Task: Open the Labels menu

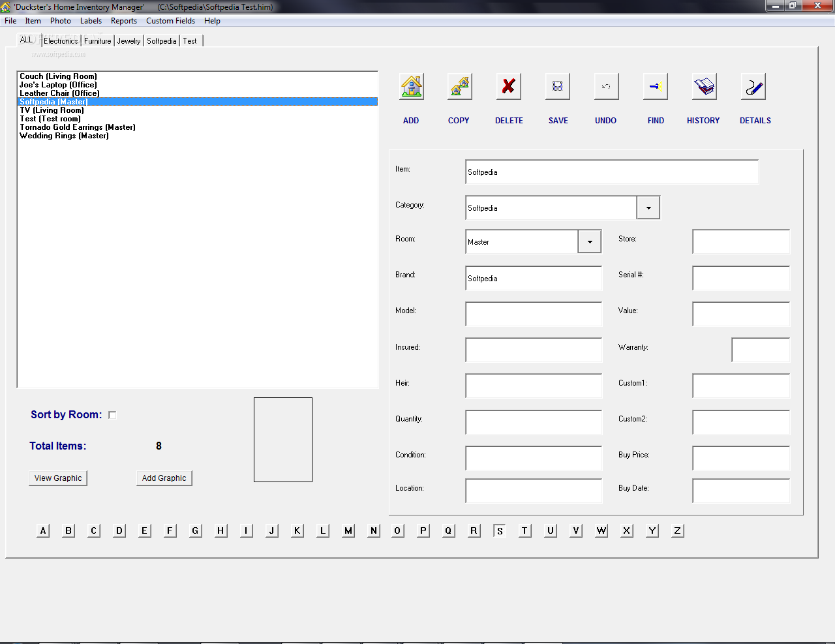Action: click(x=91, y=21)
